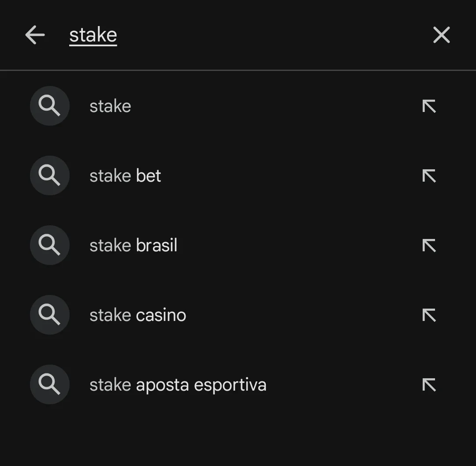Tap the search field showing "stake"
The height and width of the screenshot is (466, 476).
pyautogui.click(x=93, y=35)
